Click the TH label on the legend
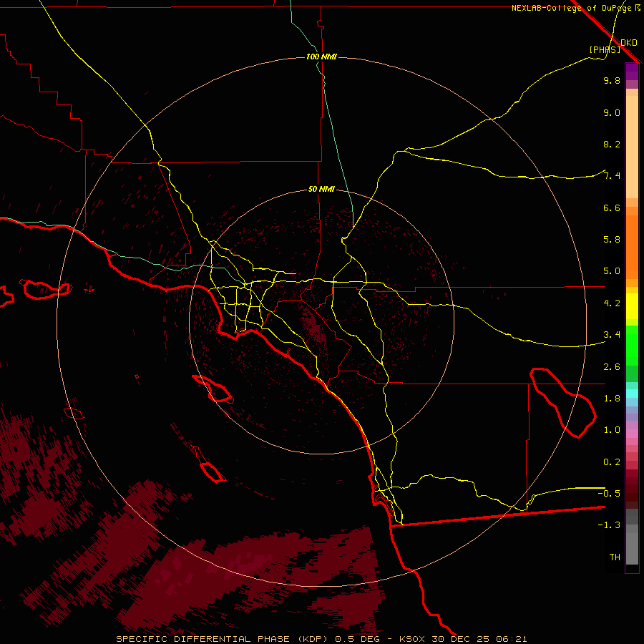644x644 pixels. pos(614,557)
